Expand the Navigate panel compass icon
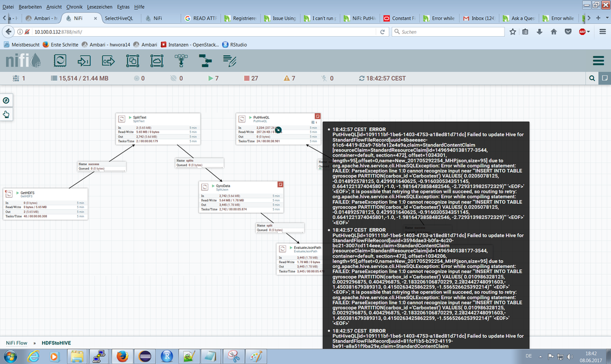Image resolution: width=611 pixels, height=364 pixels. [x=6, y=100]
